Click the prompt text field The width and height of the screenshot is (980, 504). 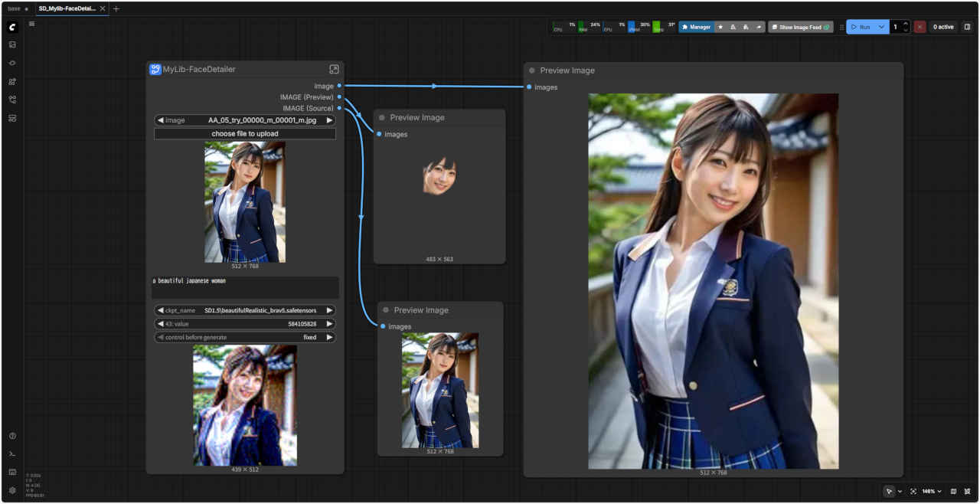click(245, 287)
